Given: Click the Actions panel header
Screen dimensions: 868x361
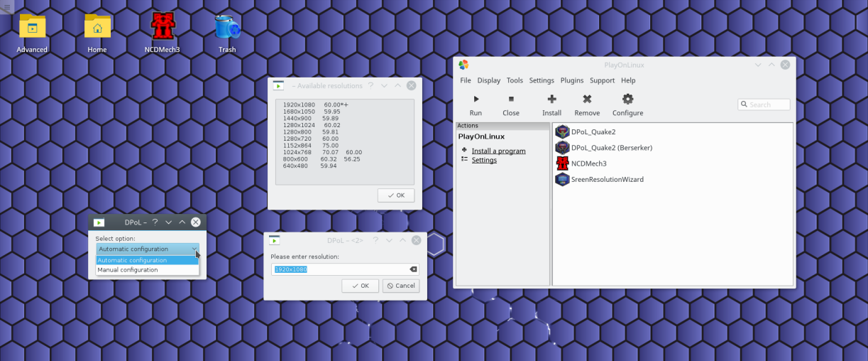Looking at the screenshot, I should 502,126.
